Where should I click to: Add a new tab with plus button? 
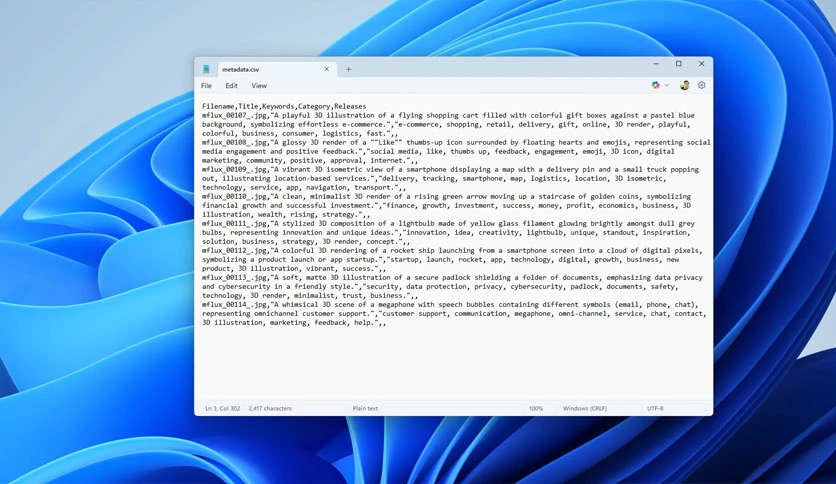(349, 69)
